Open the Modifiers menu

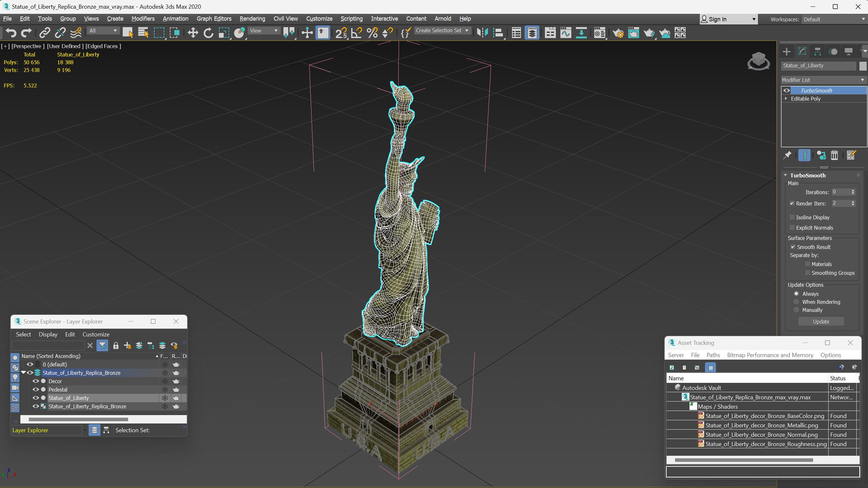pos(143,18)
